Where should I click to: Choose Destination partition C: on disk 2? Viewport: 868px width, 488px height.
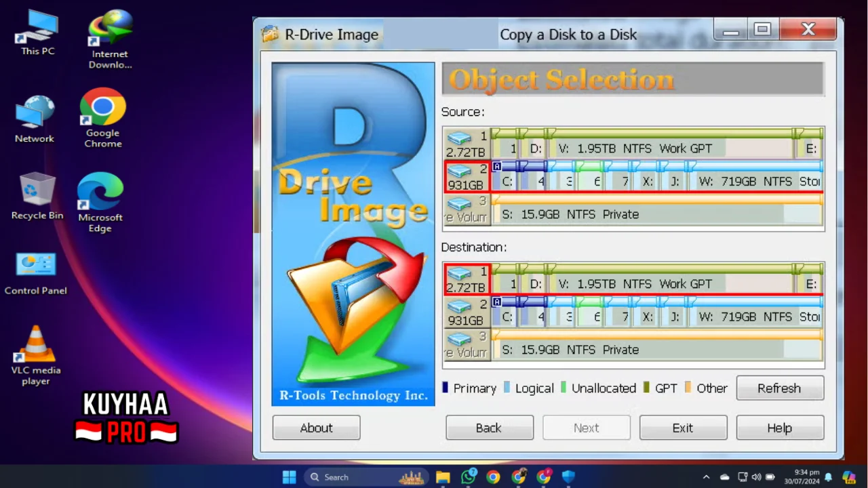[x=505, y=312]
